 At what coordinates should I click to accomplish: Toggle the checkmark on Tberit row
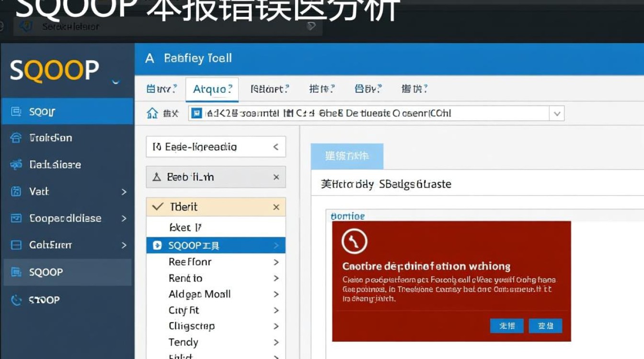(157, 207)
